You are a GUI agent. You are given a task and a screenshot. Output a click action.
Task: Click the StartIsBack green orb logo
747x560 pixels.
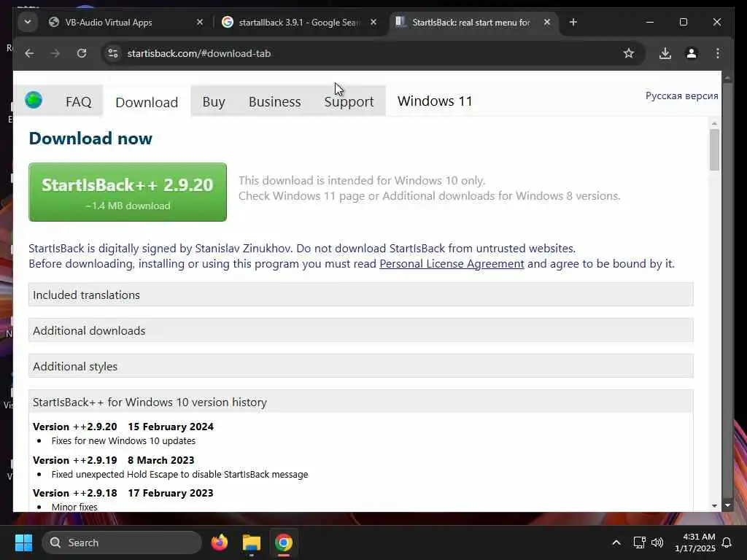[34, 100]
